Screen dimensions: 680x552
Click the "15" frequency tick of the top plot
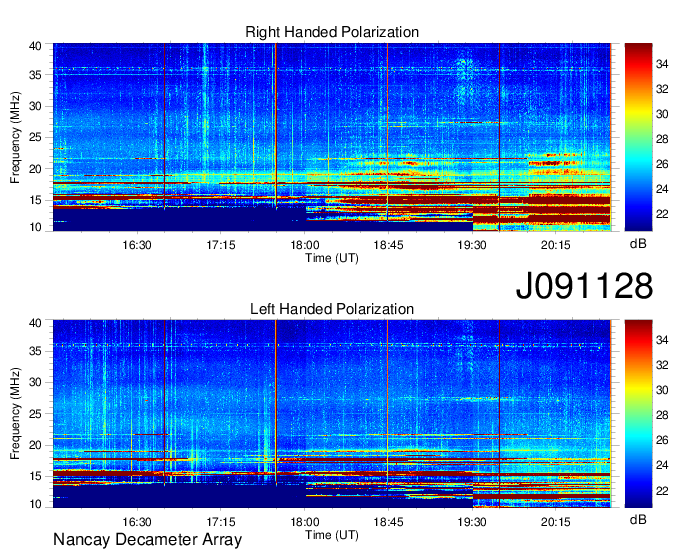coord(35,200)
